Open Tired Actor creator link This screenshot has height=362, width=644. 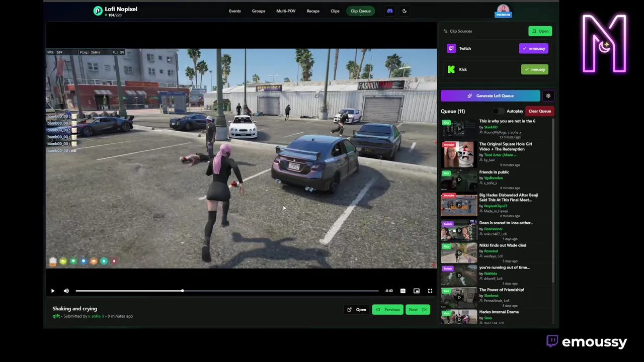pos(500,155)
